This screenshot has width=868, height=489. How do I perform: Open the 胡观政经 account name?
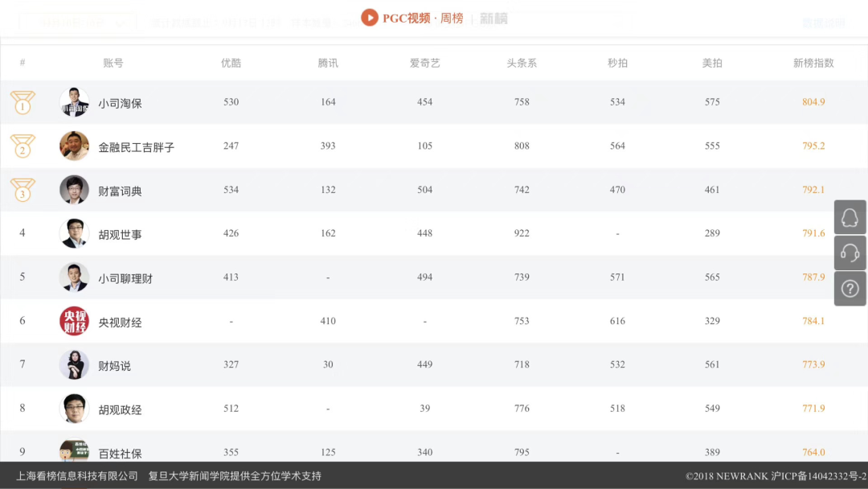pyautogui.click(x=120, y=410)
